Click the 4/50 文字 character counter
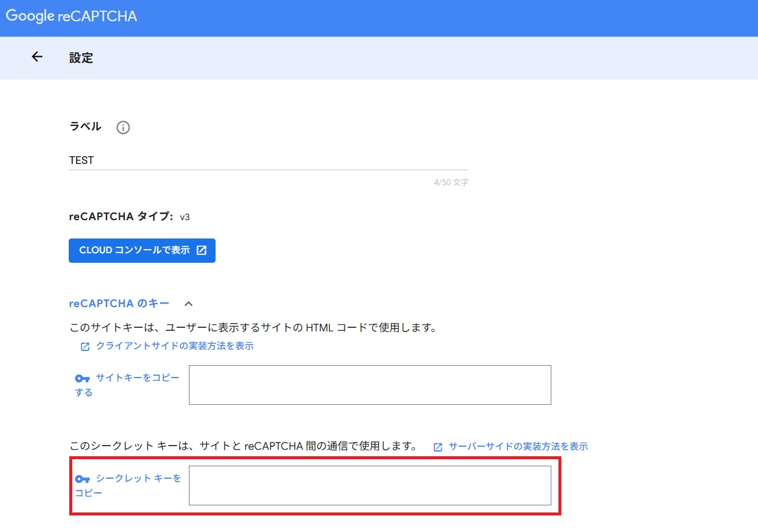 coord(451,182)
